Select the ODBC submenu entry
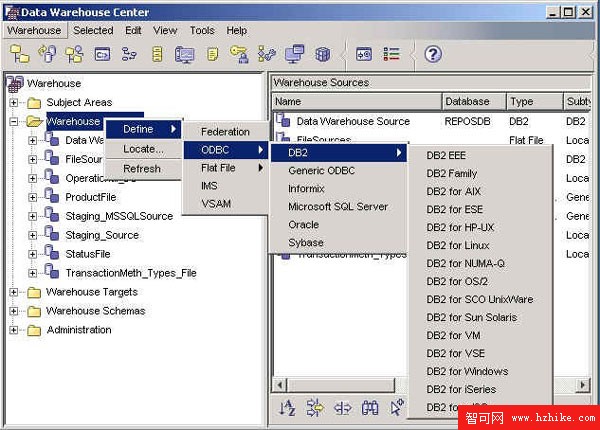The height and width of the screenshot is (430, 600). click(226, 150)
